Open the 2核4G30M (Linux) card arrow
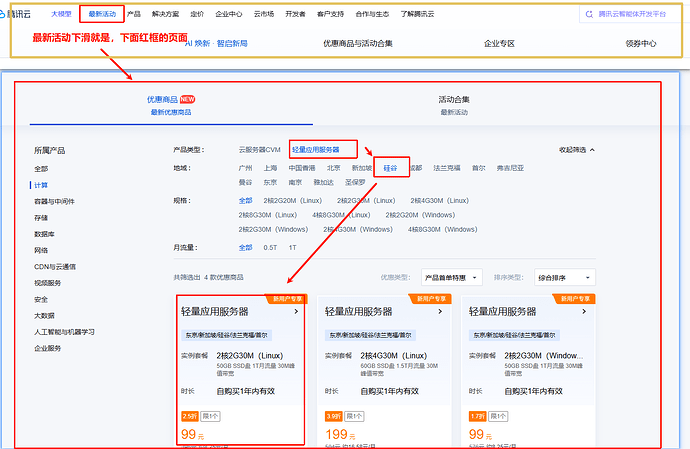 pos(440,312)
